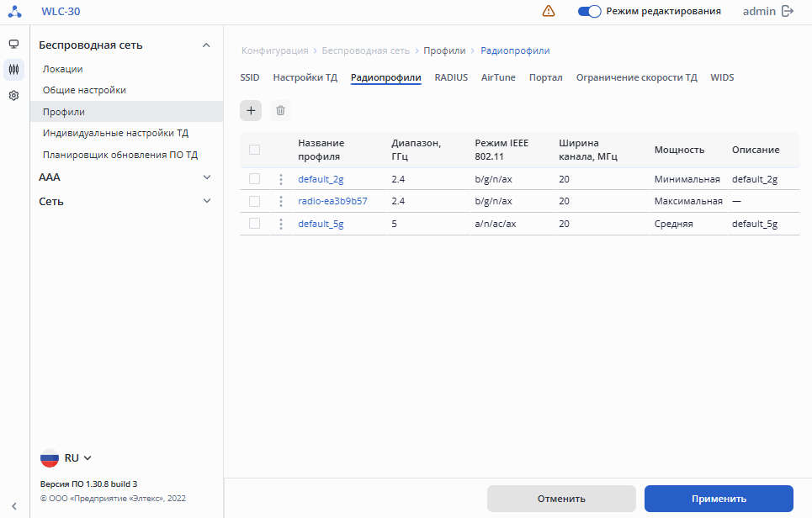Open the warning alert triangle icon
Image resolution: width=812 pixels, height=518 pixels.
[x=549, y=11]
